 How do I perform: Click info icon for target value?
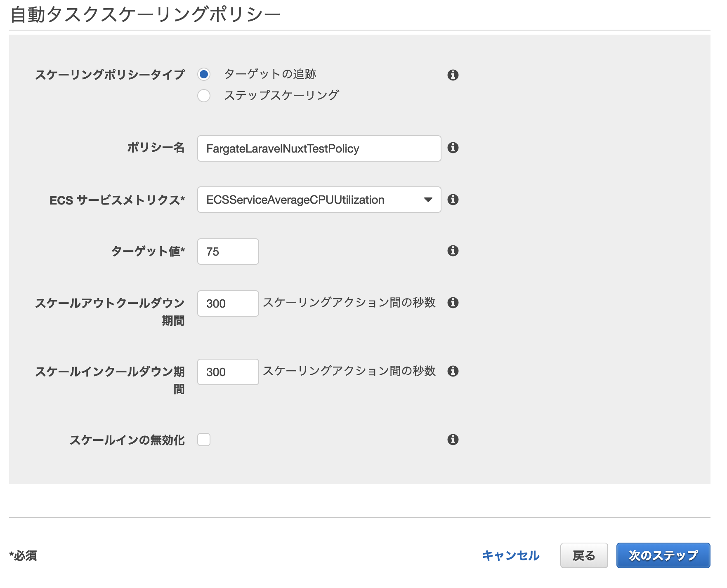point(453,251)
